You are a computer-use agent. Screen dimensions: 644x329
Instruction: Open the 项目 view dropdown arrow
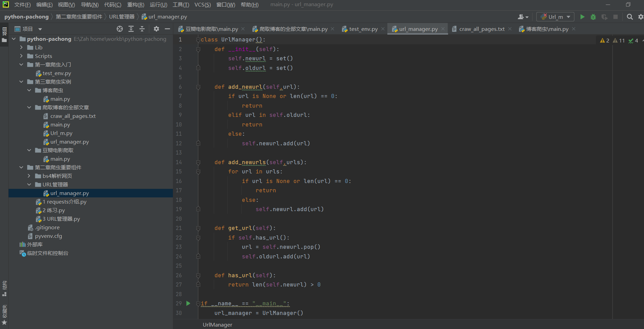40,29
